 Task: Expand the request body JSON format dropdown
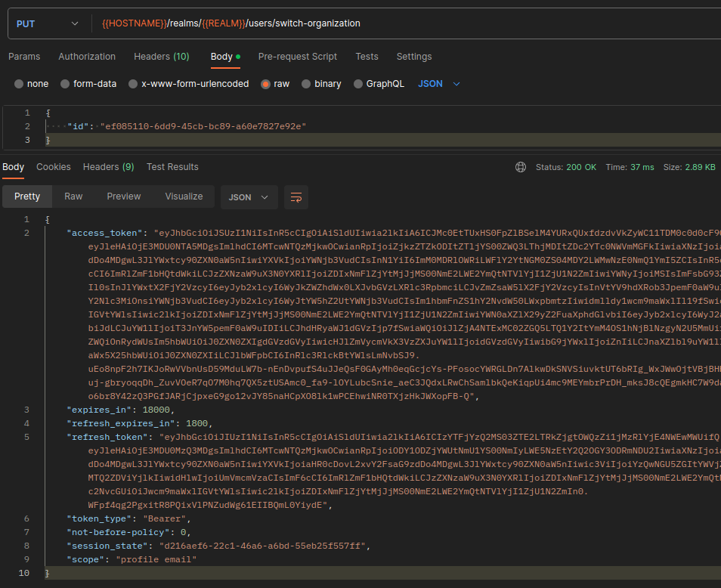[x=439, y=84]
